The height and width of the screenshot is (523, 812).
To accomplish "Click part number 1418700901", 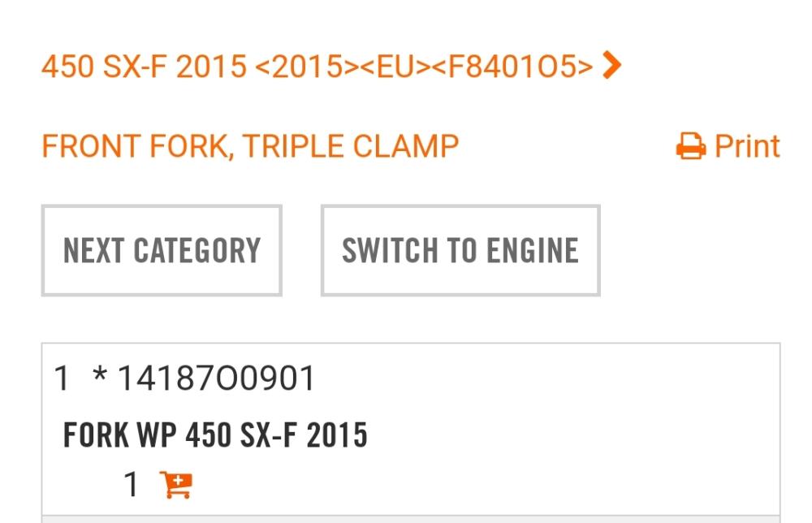I will [216, 378].
